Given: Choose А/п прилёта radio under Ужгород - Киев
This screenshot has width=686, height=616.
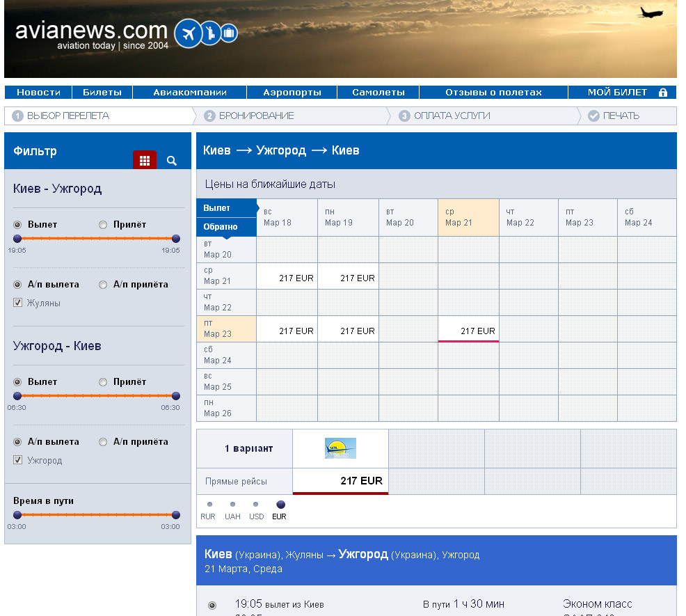Looking at the screenshot, I should pyautogui.click(x=103, y=442).
